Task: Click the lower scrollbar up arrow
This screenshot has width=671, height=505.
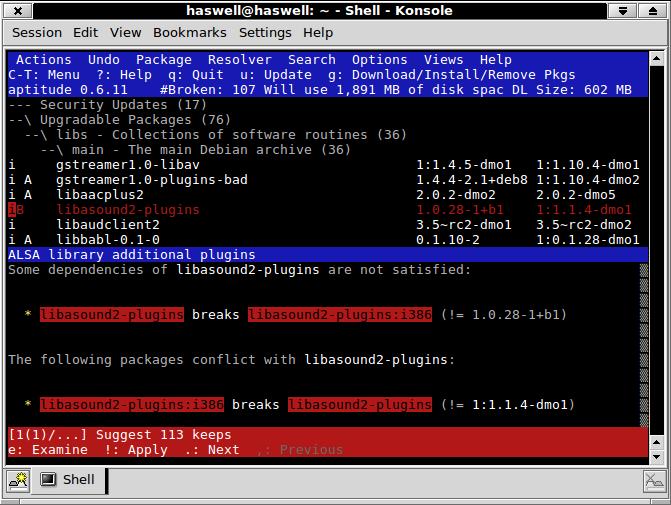Action: [656, 442]
